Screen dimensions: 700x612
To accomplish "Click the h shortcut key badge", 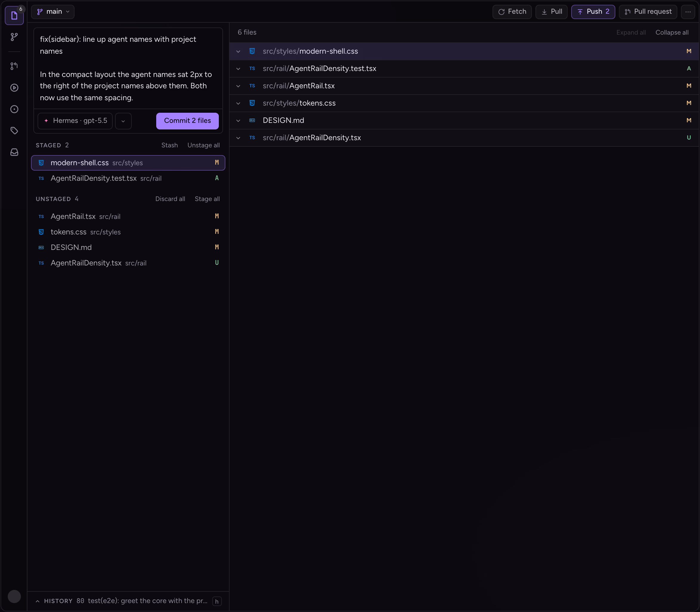I will click(217, 602).
